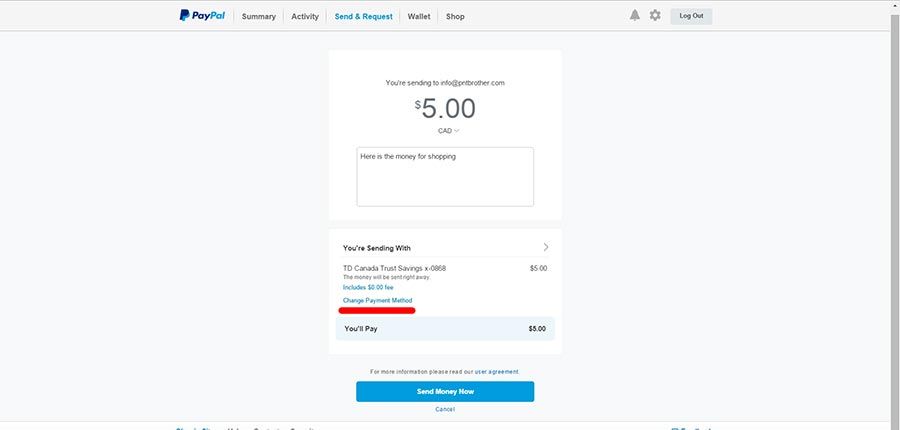Click Change Payment Method link

click(x=377, y=300)
